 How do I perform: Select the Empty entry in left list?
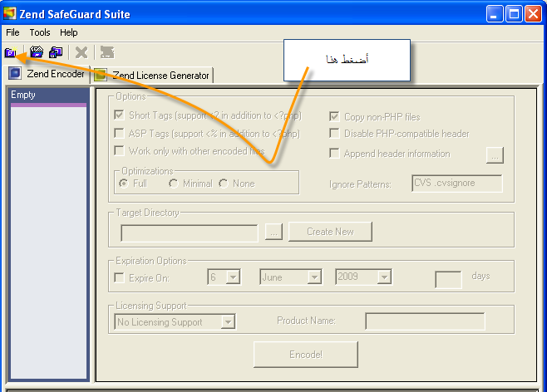click(49, 95)
